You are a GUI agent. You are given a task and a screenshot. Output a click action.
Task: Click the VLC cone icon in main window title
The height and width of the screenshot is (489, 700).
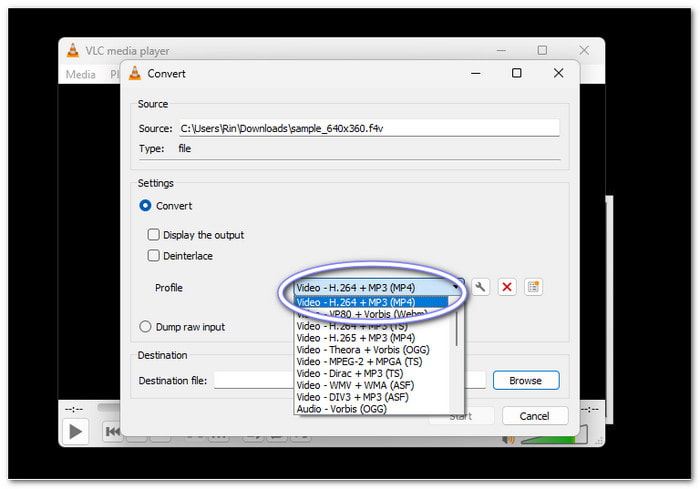pyautogui.click(x=72, y=50)
